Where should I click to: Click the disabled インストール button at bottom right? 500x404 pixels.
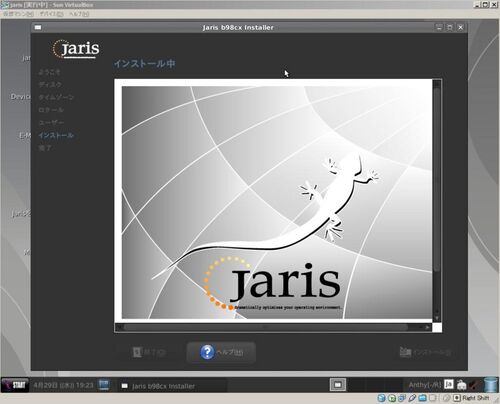click(426, 352)
